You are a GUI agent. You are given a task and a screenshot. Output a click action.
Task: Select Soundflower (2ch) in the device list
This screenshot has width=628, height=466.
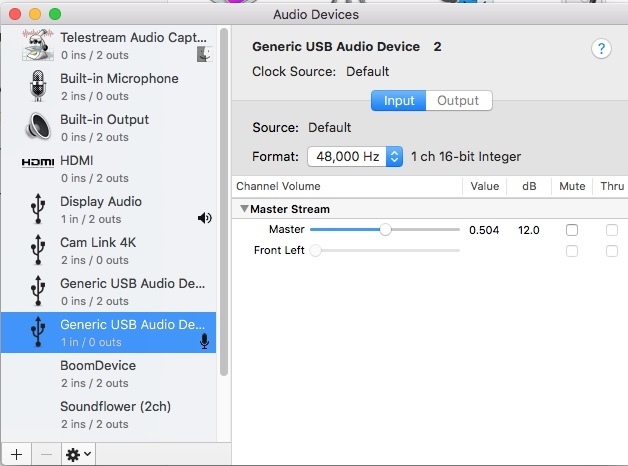coord(108,415)
